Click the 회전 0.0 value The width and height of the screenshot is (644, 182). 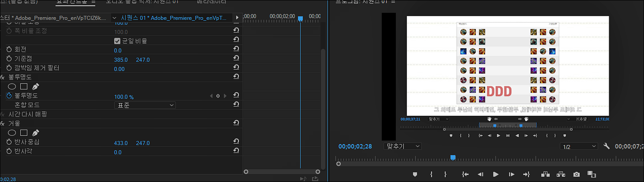(118, 51)
